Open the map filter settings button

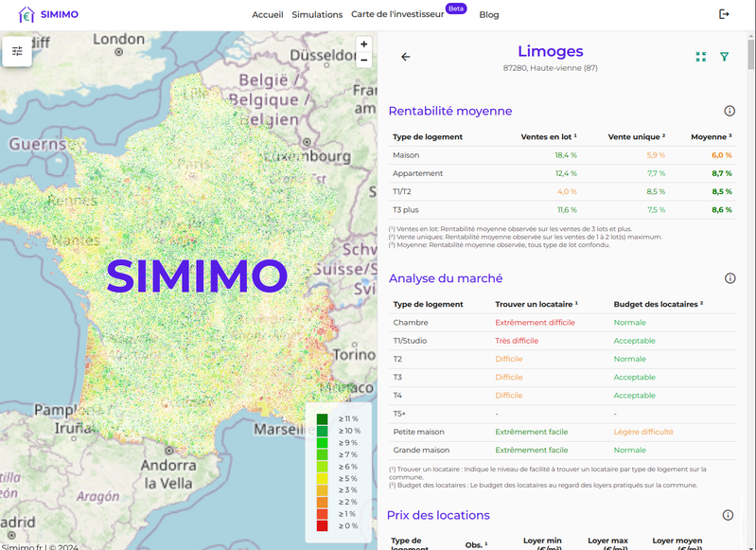click(x=17, y=51)
